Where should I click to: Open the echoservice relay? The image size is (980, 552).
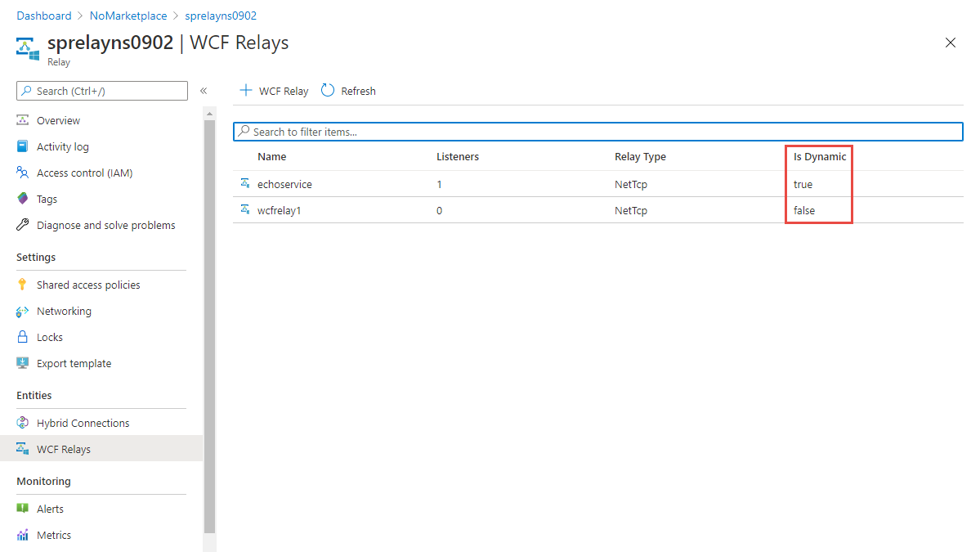coord(284,184)
